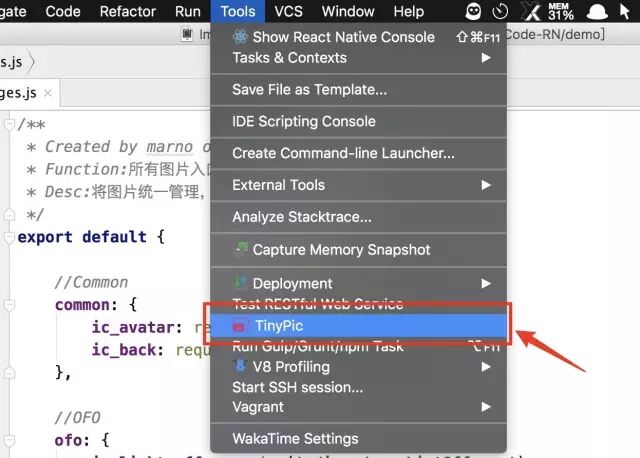
Task: Select TinyPic from Tools menu
Action: (x=358, y=326)
